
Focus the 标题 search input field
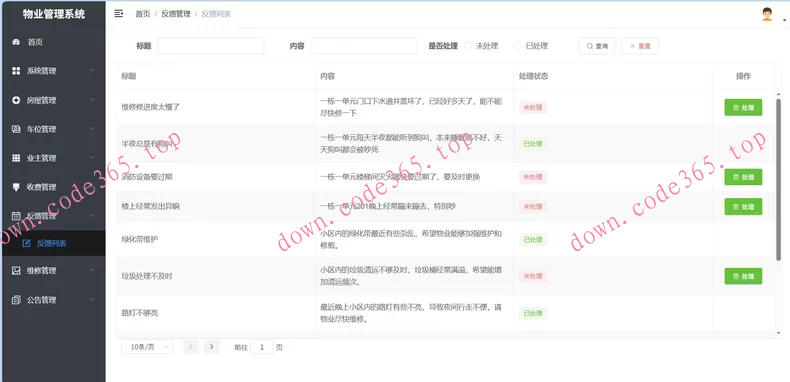coord(211,46)
